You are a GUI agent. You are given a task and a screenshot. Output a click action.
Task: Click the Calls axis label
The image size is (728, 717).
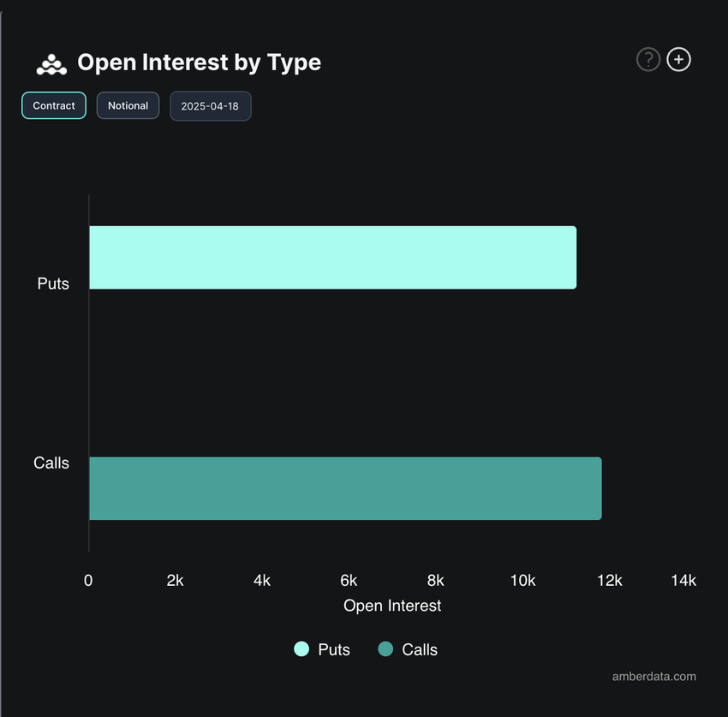51,463
